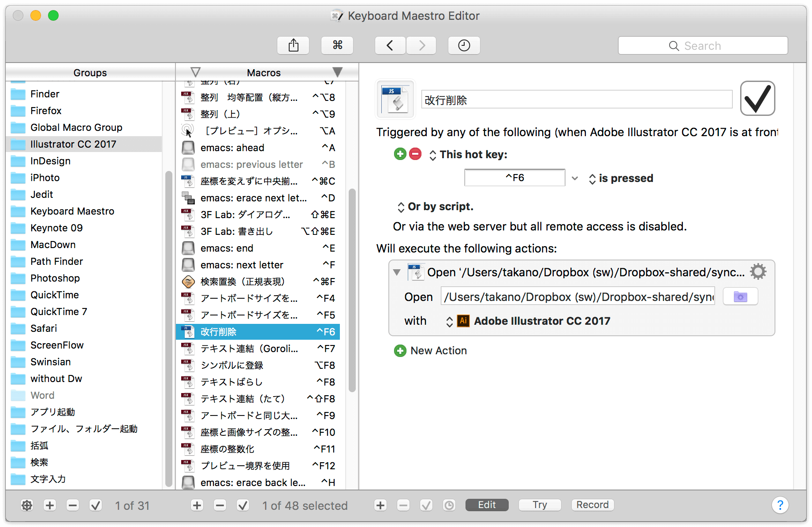
Task: Click the macro JS script icon
Action: (395, 99)
